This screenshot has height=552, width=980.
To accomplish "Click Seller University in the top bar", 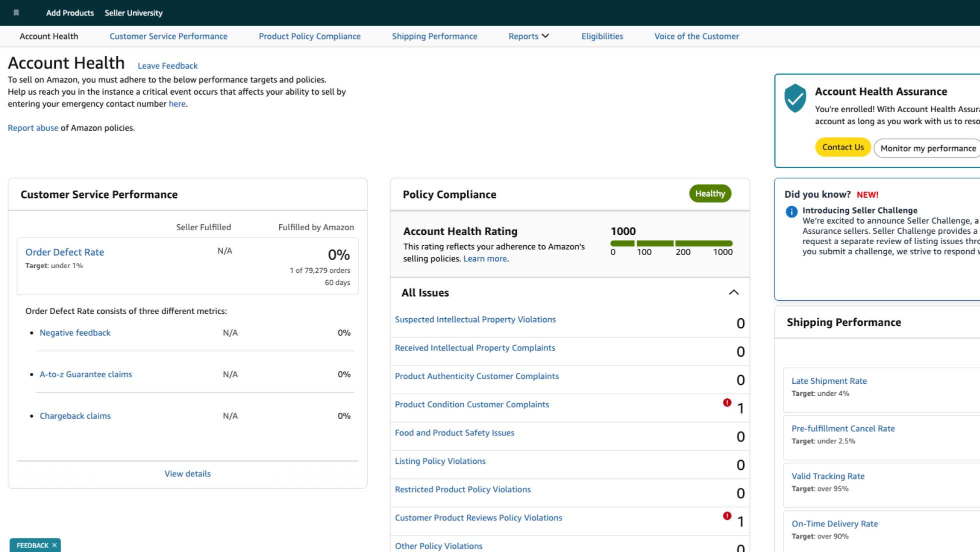I will pos(133,13).
